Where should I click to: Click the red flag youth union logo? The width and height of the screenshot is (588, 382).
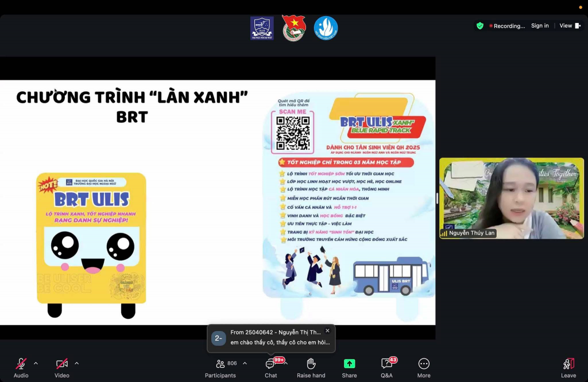click(x=294, y=28)
